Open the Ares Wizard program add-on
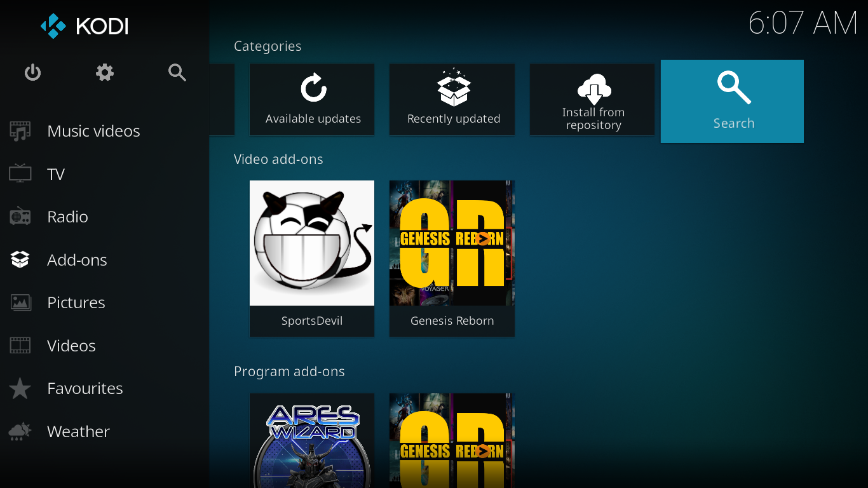 click(312, 440)
